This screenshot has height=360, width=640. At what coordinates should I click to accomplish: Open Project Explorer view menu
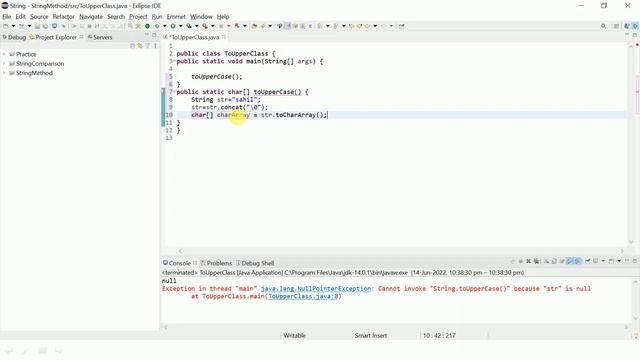(x=156, y=46)
